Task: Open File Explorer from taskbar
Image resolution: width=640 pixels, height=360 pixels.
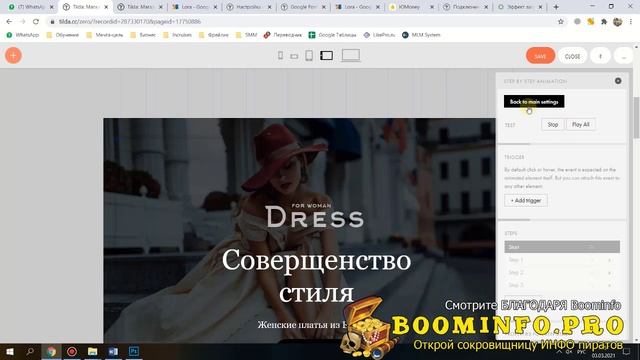Action: [x=93, y=352]
